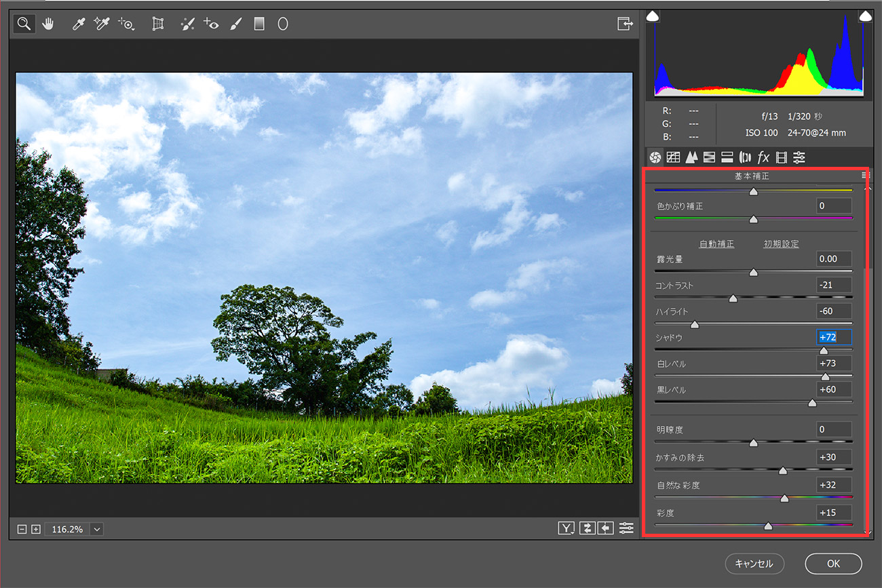Select the Zoom tool magnifier
Viewport: 882px width, 588px height.
pyautogui.click(x=24, y=24)
